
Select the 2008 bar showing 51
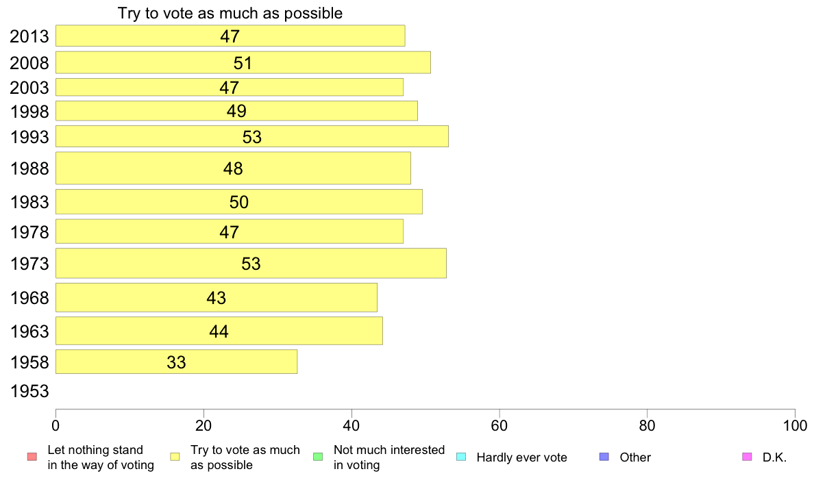(243, 62)
